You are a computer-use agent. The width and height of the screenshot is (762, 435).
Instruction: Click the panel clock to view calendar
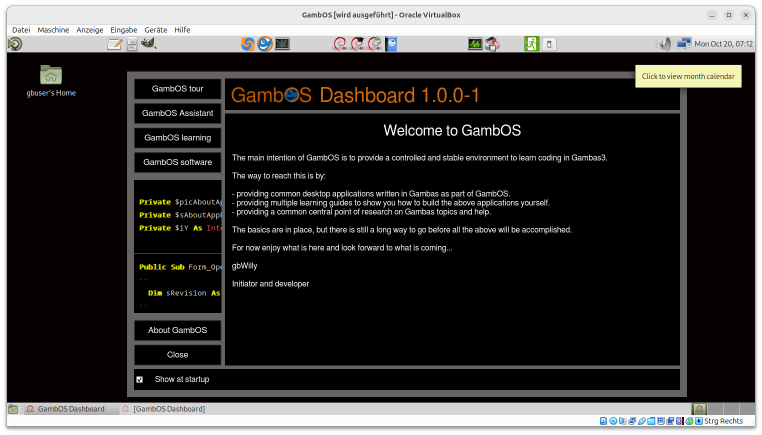pyautogui.click(x=722, y=44)
